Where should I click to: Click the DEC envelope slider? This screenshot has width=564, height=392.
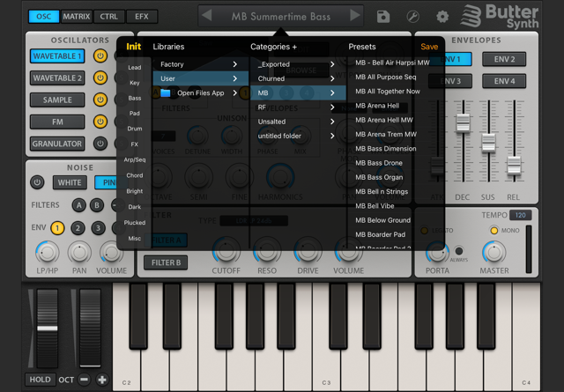(463, 122)
